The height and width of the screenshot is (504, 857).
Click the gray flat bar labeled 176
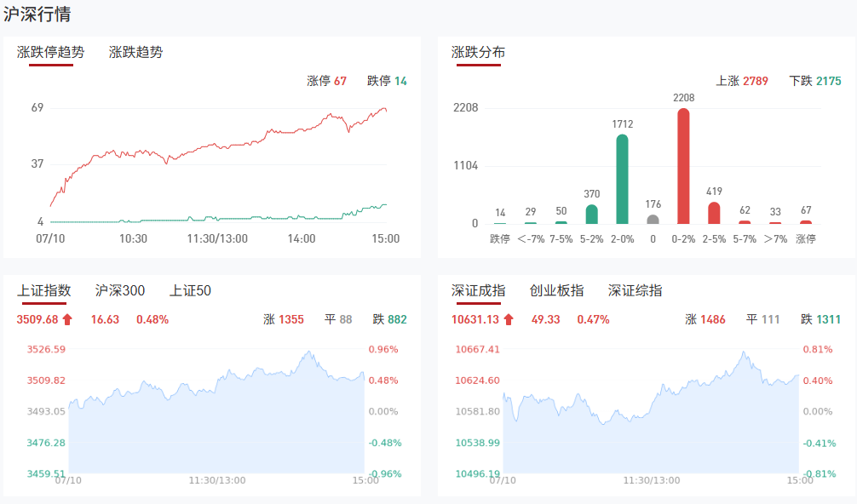pyautogui.click(x=653, y=219)
